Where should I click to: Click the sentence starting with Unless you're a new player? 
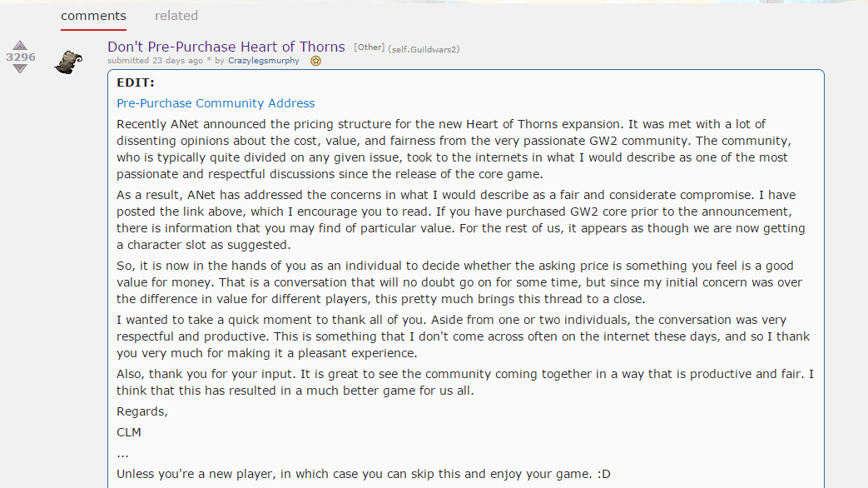(x=364, y=474)
